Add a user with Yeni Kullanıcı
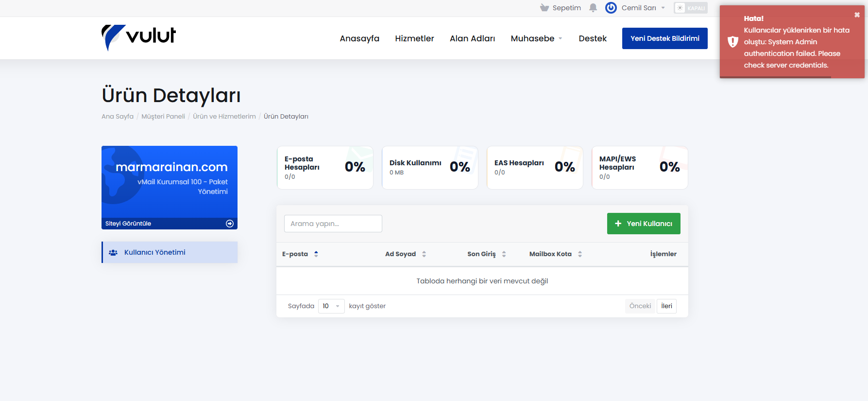The image size is (868, 401). point(644,224)
